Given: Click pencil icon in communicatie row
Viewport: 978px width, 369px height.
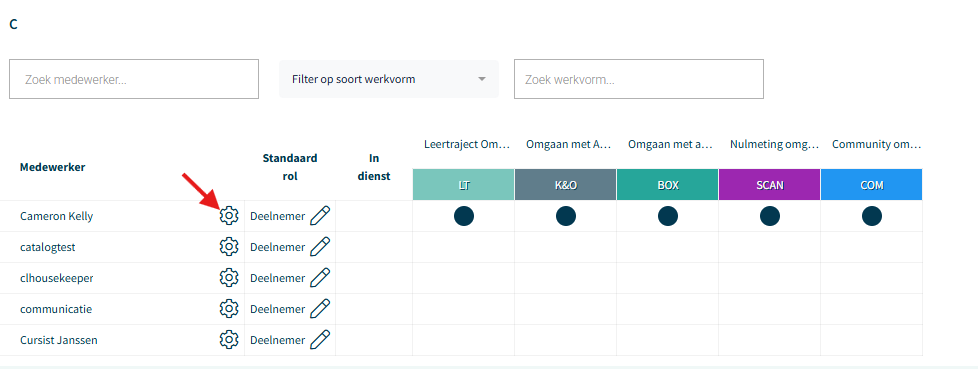Looking at the screenshot, I should click(x=320, y=309).
